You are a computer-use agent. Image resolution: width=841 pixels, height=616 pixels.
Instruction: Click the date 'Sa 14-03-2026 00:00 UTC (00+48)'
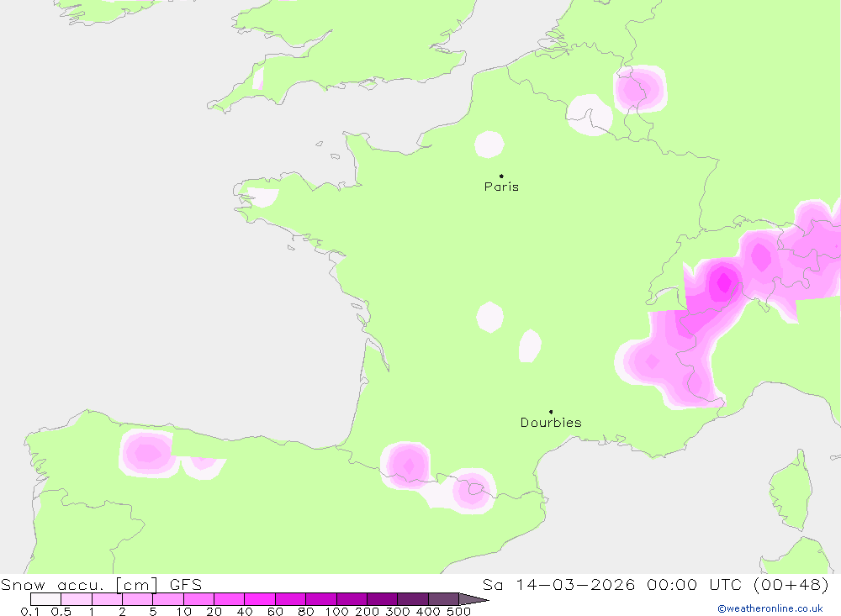coord(655,584)
